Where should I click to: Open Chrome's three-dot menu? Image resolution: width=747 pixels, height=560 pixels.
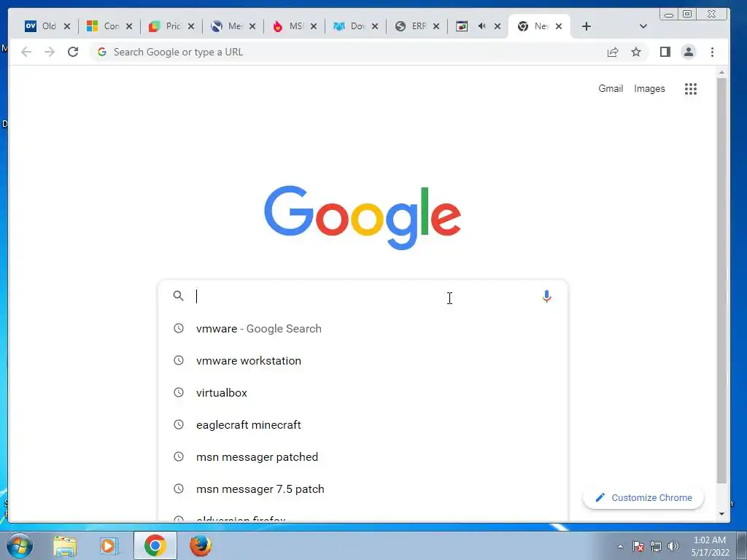[x=712, y=52]
